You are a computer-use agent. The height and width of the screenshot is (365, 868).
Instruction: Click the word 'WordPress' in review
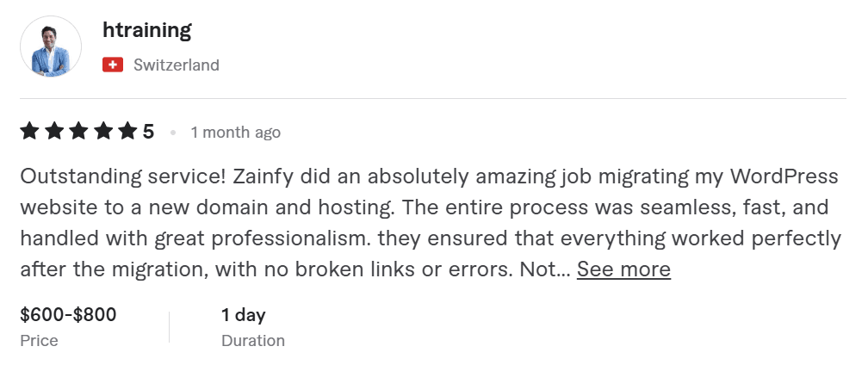[x=784, y=177]
